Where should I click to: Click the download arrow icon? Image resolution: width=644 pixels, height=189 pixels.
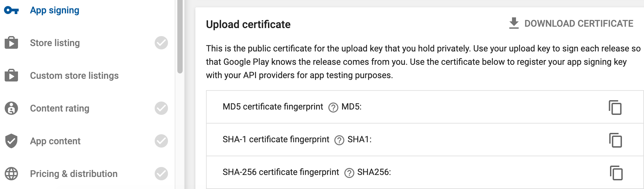pos(514,23)
